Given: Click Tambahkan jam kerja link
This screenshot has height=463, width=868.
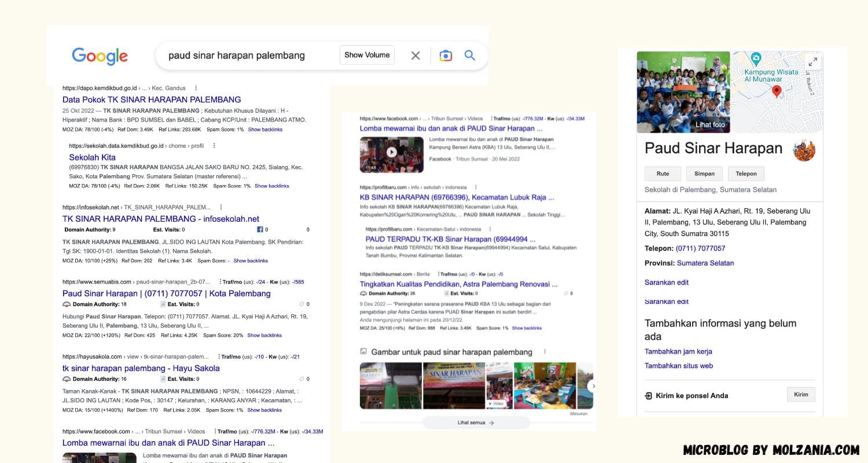Looking at the screenshot, I should (x=678, y=351).
